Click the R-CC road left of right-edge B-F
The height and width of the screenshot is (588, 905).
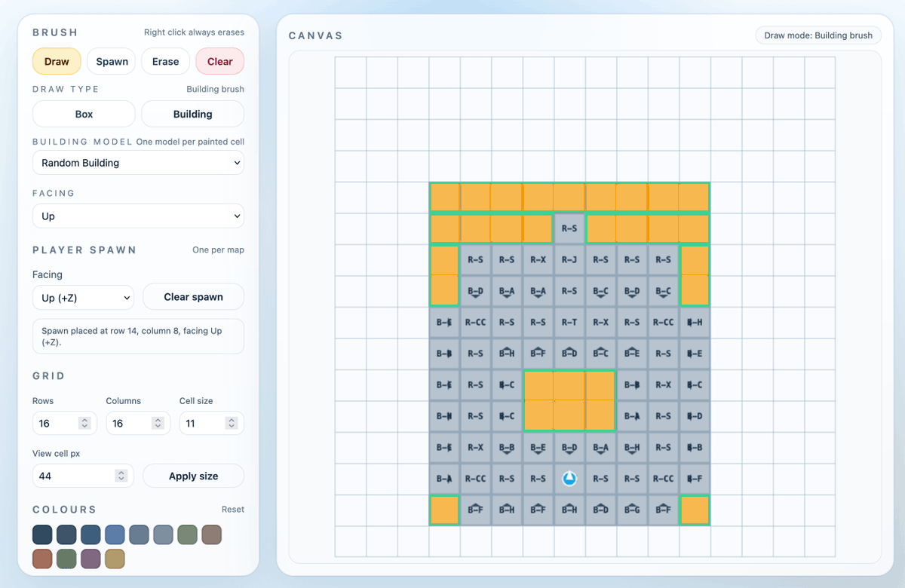(664, 479)
